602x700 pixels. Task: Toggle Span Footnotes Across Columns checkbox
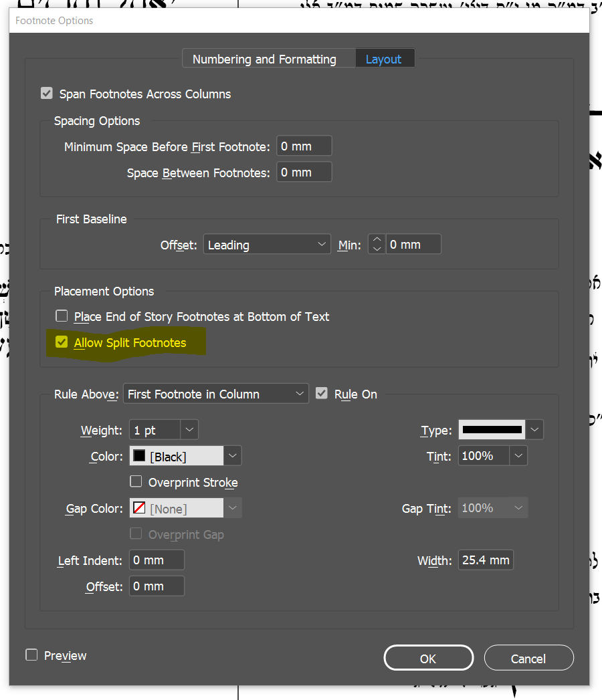click(x=47, y=94)
